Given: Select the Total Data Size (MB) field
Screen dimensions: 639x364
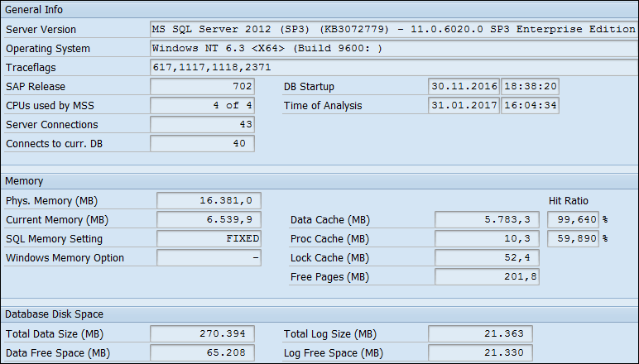Looking at the screenshot, I should (x=202, y=333).
